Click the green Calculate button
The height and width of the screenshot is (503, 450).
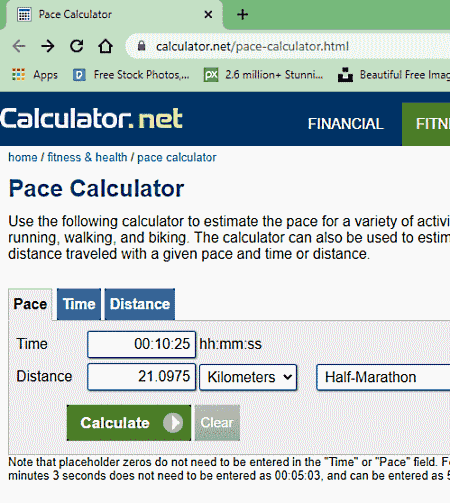(129, 423)
